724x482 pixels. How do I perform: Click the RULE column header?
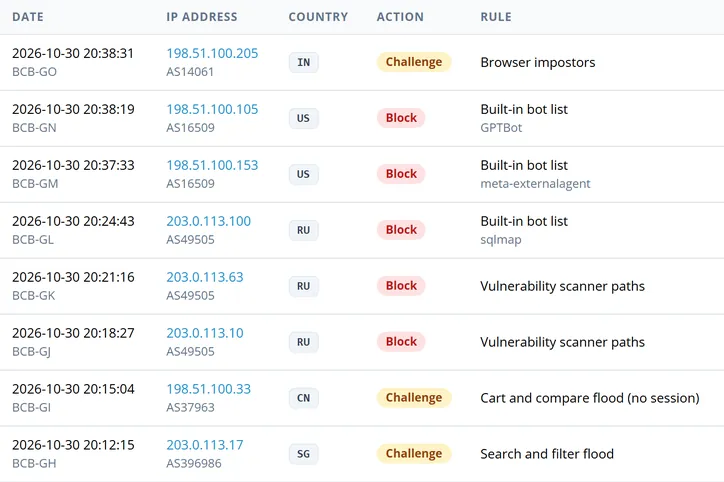pos(496,17)
